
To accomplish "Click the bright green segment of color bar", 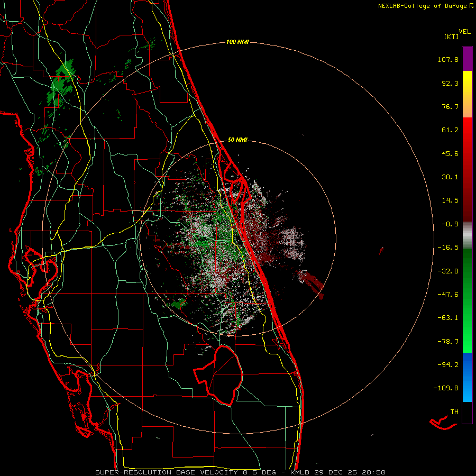I will 467,300.
